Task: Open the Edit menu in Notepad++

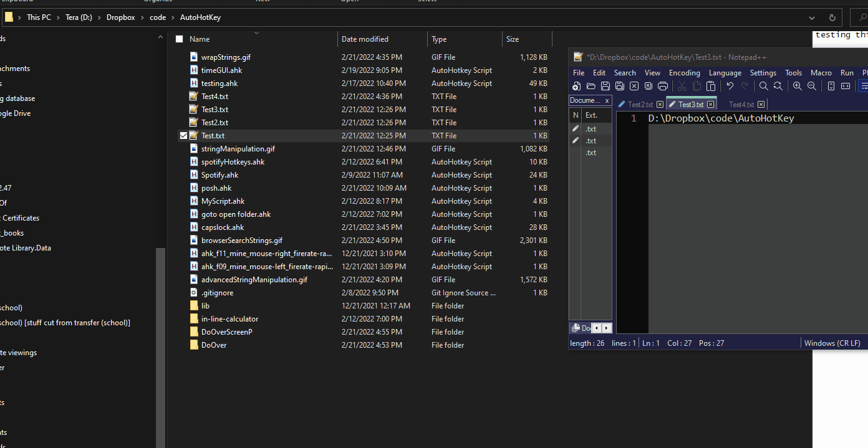Action: [599, 73]
